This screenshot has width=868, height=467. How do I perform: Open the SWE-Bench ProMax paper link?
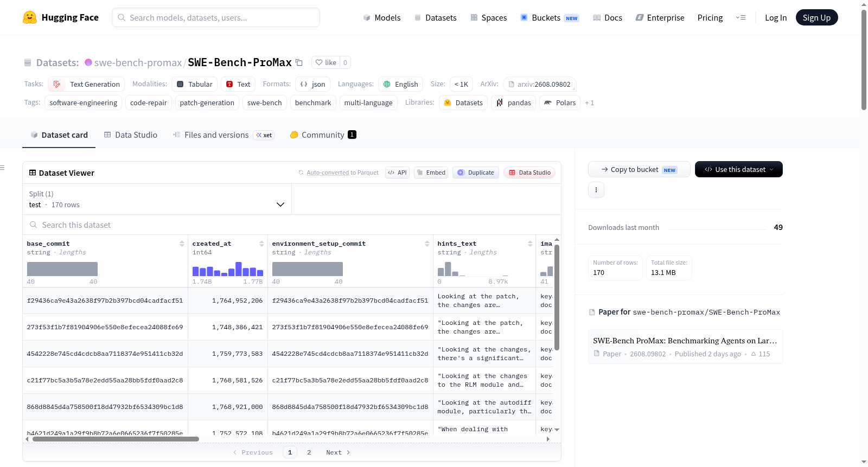[x=685, y=347]
